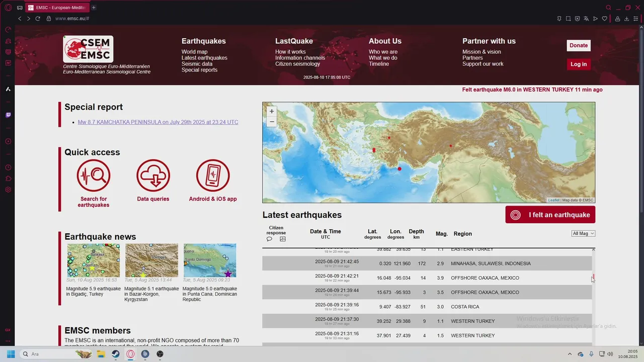Image resolution: width=644 pixels, height=362 pixels.
Task: Zoom in on the earthquake map
Action: pyautogui.click(x=272, y=111)
